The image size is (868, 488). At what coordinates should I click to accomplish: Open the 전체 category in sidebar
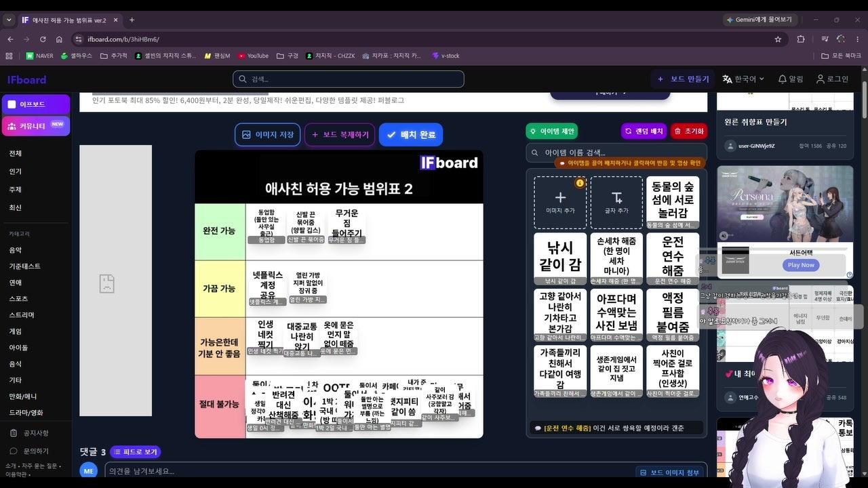(x=16, y=153)
